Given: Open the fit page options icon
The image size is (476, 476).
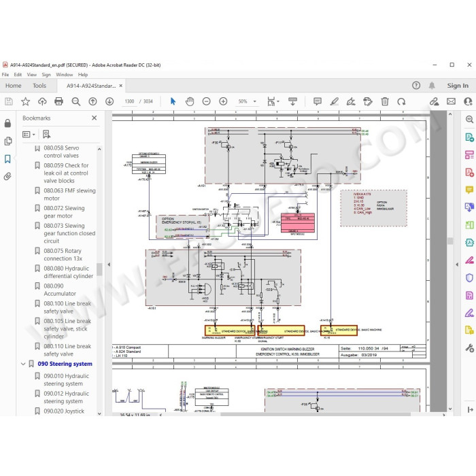Looking at the screenshot, I should 273,101.
